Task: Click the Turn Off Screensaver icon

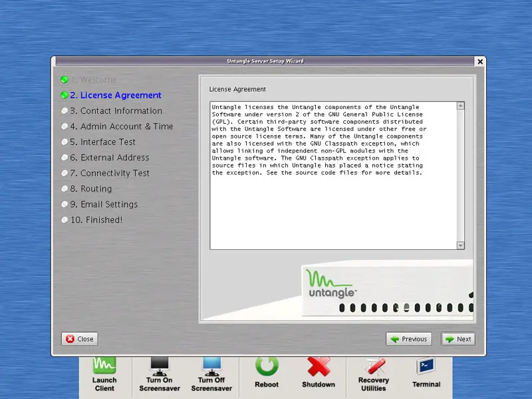Action: (211, 374)
